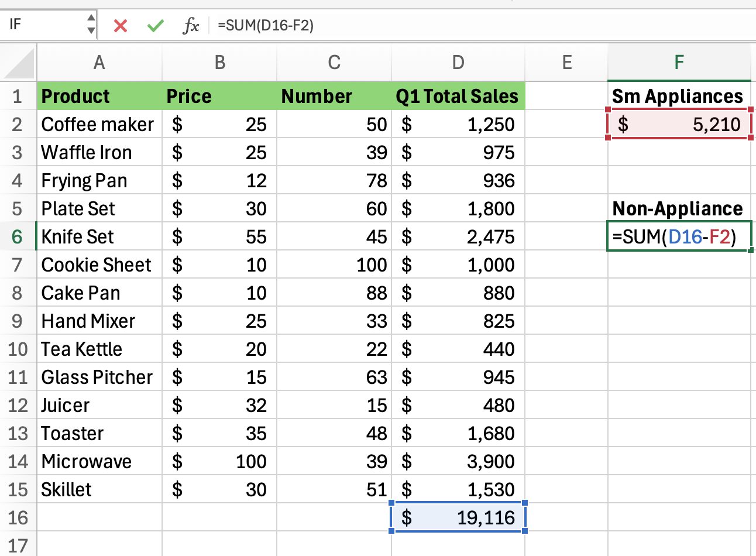Select column E header
The height and width of the screenshot is (556, 756).
pyautogui.click(x=566, y=63)
